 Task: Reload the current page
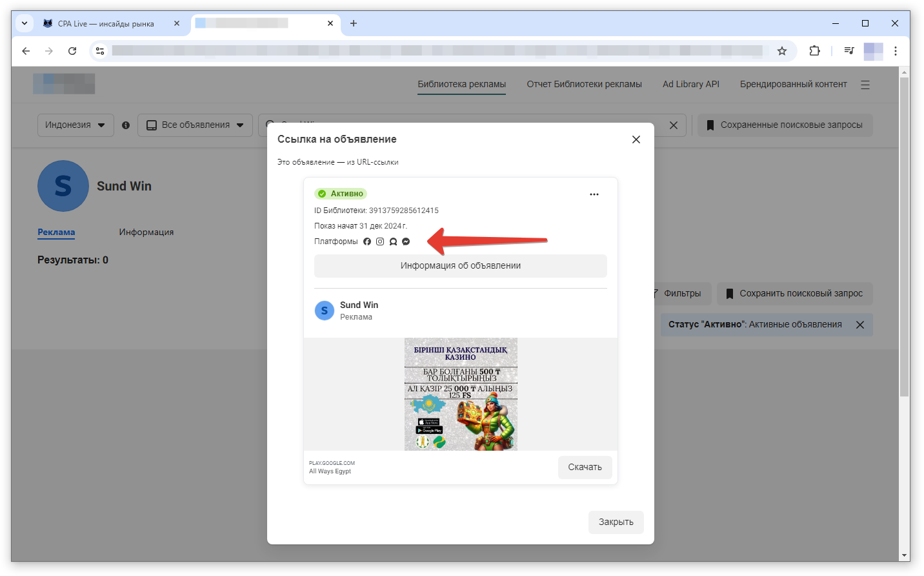pyautogui.click(x=72, y=51)
